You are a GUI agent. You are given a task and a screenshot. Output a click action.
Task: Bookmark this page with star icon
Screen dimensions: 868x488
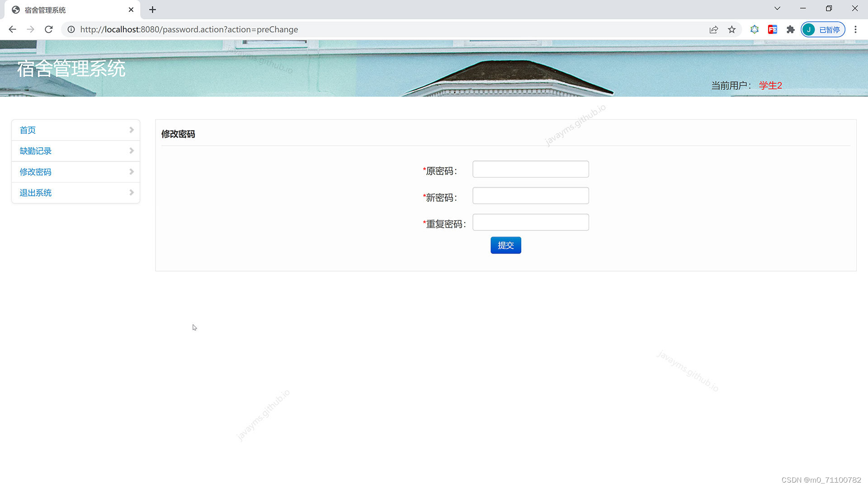pyautogui.click(x=731, y=29)
